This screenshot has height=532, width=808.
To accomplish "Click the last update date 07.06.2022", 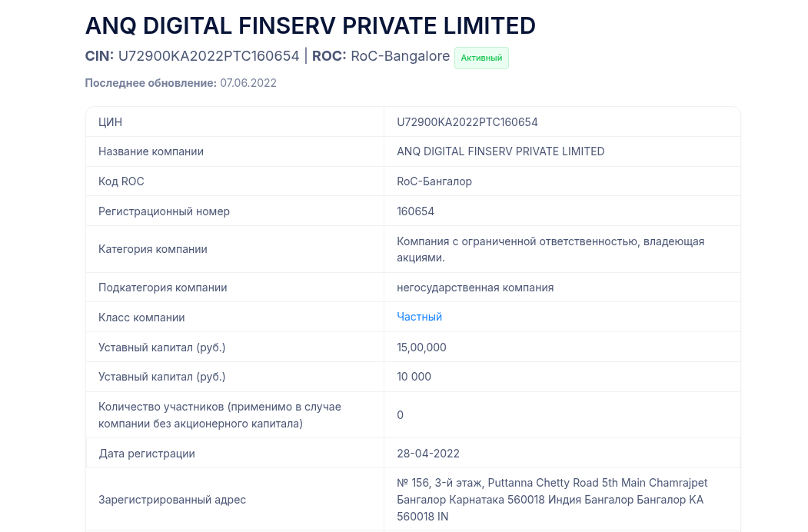I will click(x=248, y=83).
